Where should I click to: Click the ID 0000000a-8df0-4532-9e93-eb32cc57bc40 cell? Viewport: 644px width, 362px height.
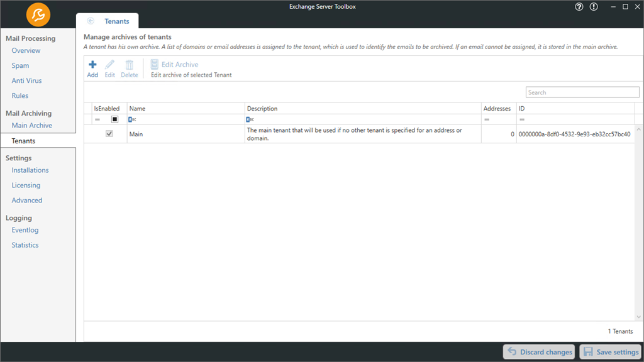tap(575, 134)
